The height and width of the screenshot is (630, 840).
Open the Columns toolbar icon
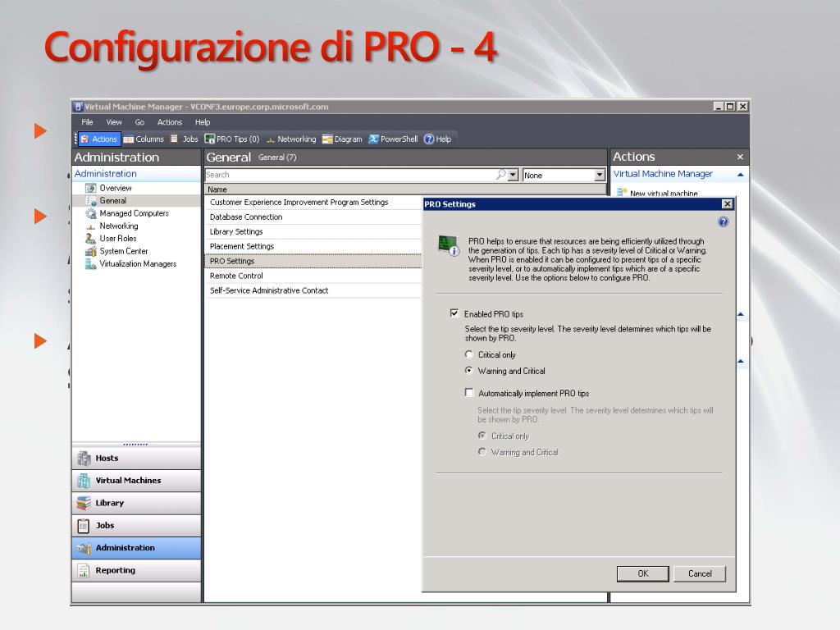pos(144,139)
